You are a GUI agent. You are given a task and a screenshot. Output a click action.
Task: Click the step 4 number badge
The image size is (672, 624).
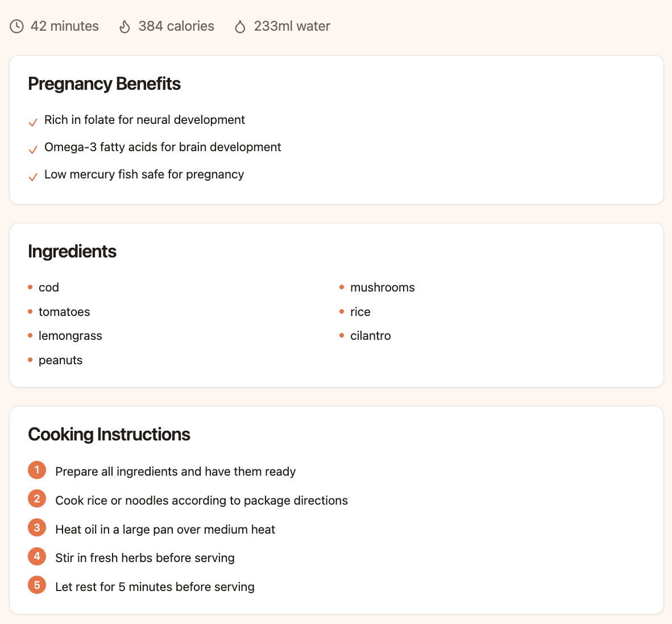click(x=37, y=556)
